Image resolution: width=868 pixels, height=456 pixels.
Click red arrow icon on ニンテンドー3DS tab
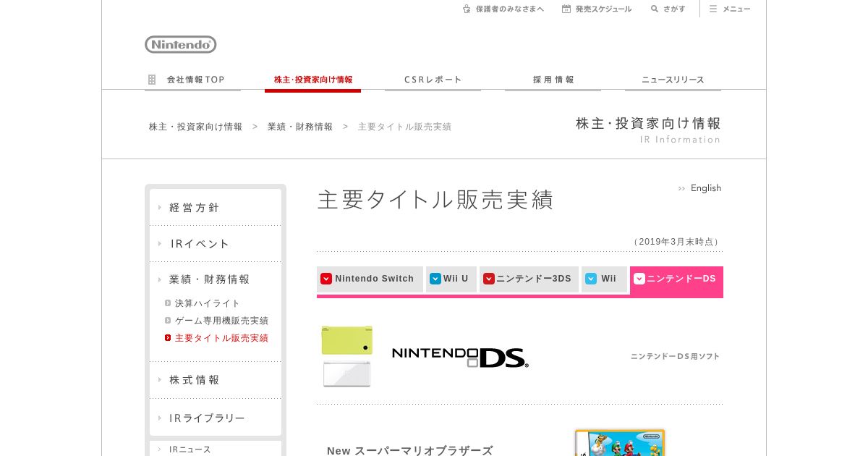click(489, 279)
